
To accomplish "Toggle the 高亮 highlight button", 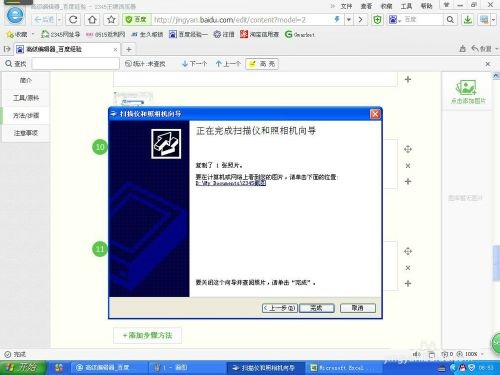I will click(262, 64).
